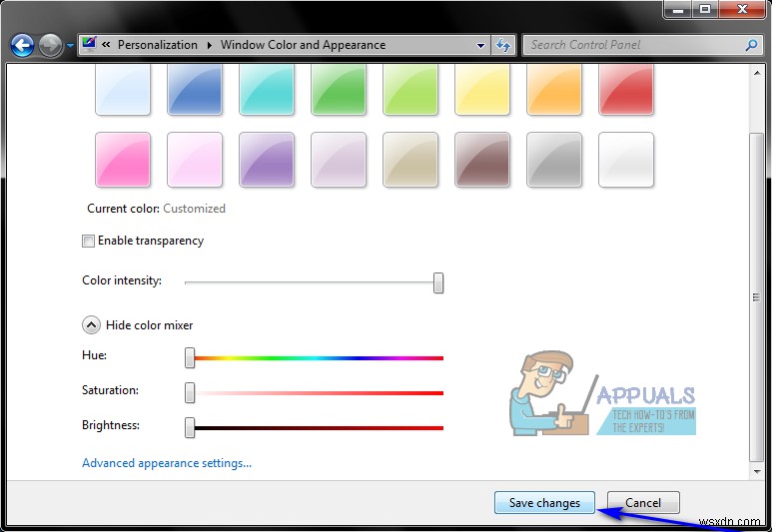Click the greyed Forward arrow button
This screenshot has width=772, height=532.
[x=50, y=46]
